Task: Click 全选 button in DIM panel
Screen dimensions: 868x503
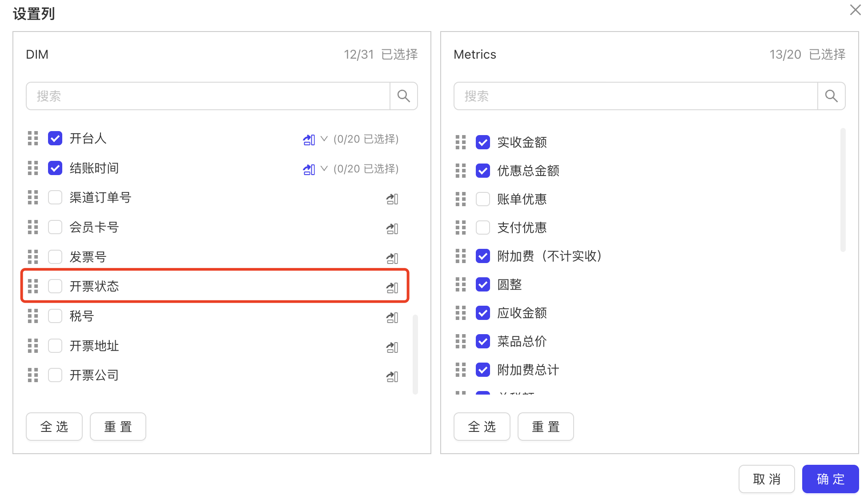Action: (54, 427)
